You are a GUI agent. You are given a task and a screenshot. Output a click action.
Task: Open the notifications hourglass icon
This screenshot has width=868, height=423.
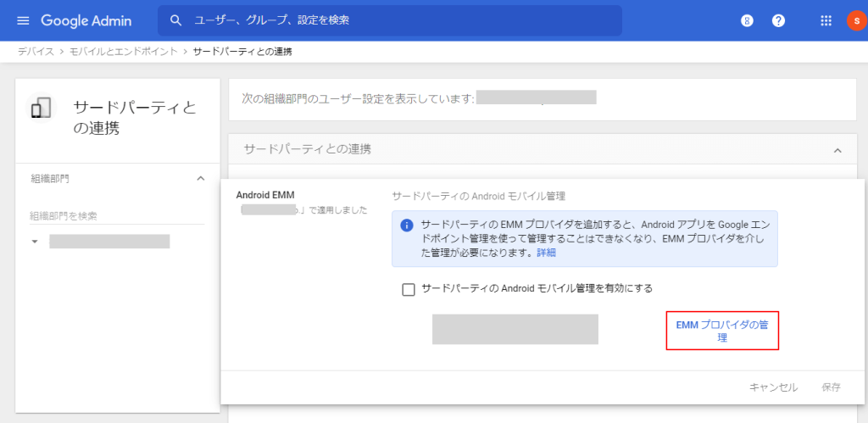click(748, 21)
